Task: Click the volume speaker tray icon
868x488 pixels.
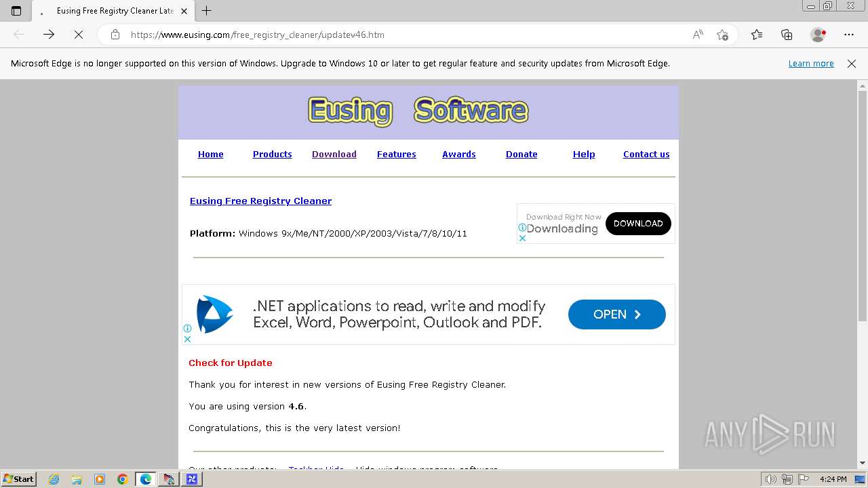Action: (x=771, y=479)
